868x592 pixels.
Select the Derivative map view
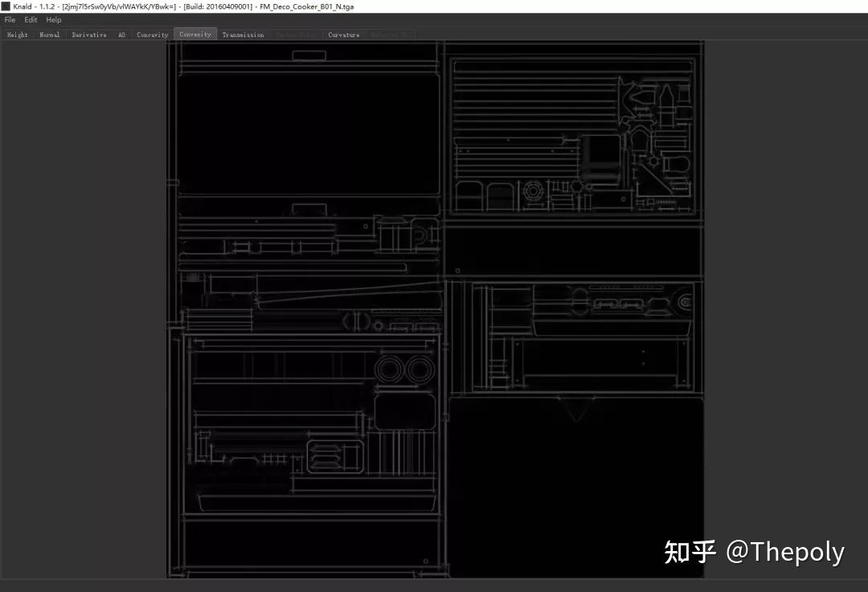pos(88,35)
